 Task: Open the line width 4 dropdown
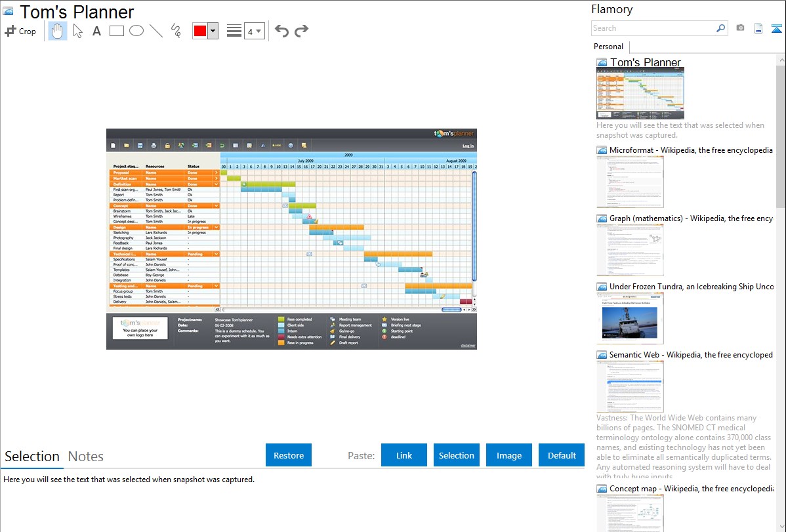(x=254, y=31)
